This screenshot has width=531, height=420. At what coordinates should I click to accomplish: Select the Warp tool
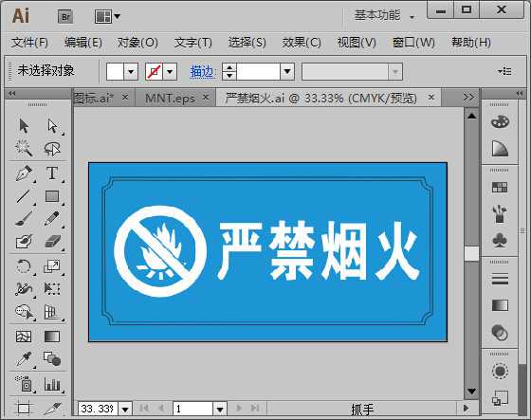(x=24, y=289)
